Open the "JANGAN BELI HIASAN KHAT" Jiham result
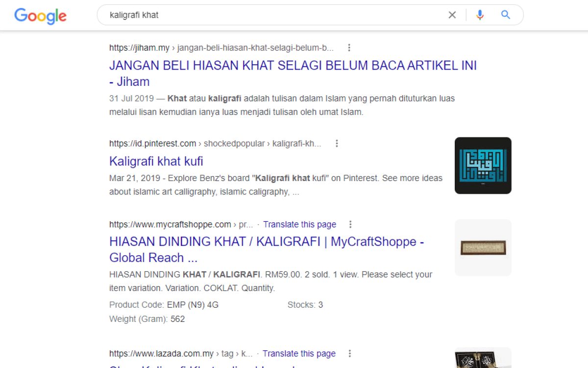 [x=293, y=73]
